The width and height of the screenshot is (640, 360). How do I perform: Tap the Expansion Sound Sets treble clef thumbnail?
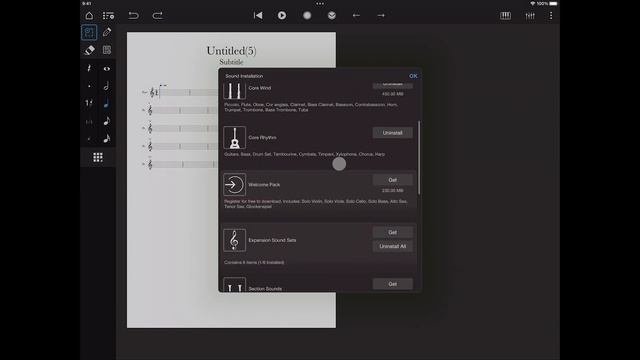pos(235,240)
